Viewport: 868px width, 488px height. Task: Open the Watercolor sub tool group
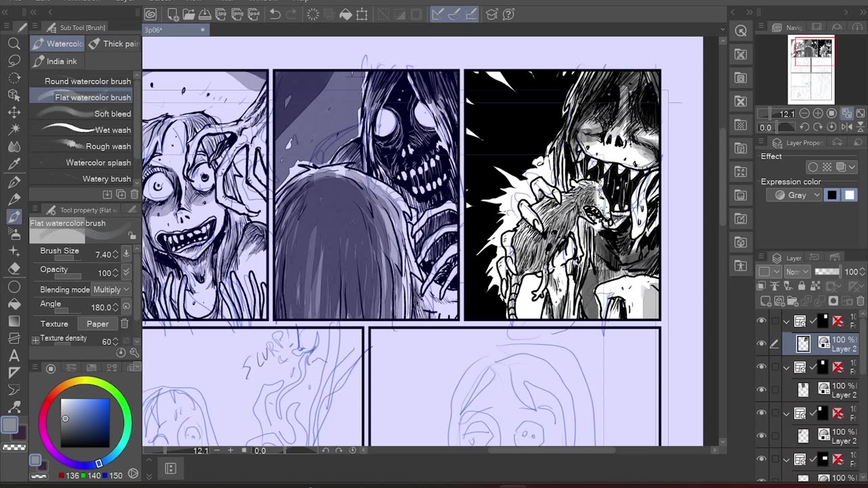57,44
